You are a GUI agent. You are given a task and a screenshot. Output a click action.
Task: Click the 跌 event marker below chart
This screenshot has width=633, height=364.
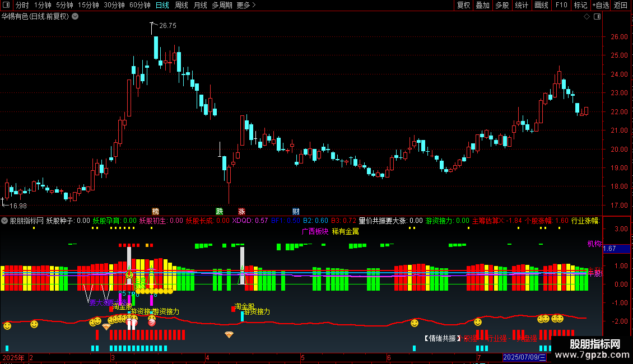click(x=219, y=212)
